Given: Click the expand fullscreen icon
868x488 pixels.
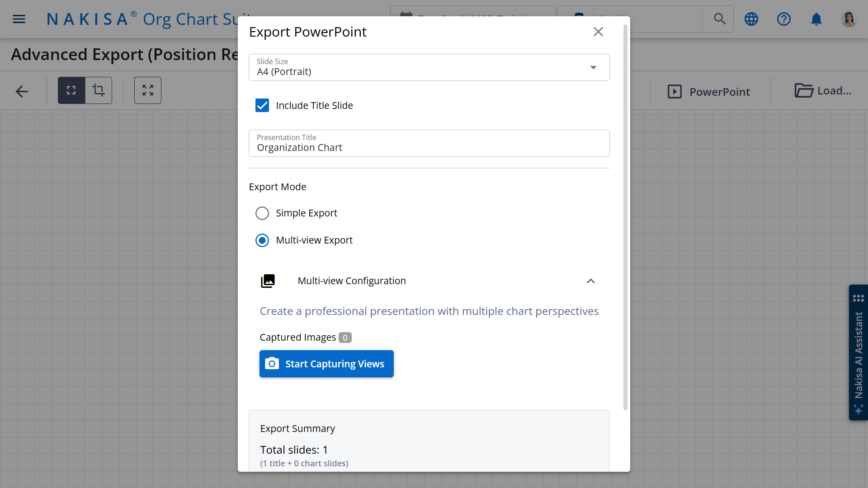Looking at the screenshot, I should point(148,90).
